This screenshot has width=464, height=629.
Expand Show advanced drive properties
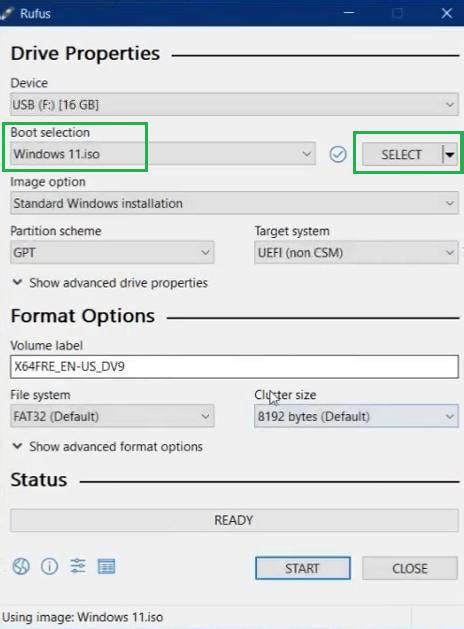[110, 283]
